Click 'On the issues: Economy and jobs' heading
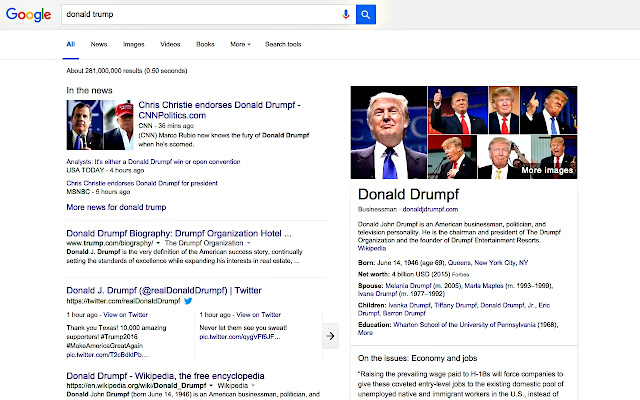The height and width of the screenshot is (400, 640). click(418, 358)
